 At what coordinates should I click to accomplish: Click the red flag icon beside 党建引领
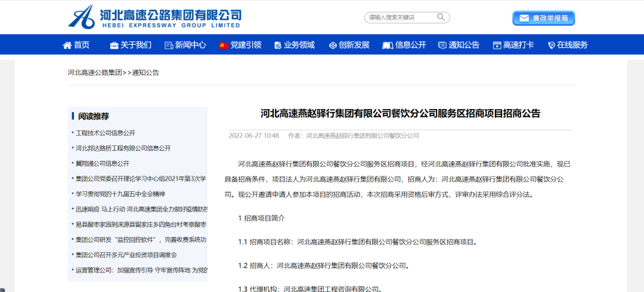click(x=224, y=45)
